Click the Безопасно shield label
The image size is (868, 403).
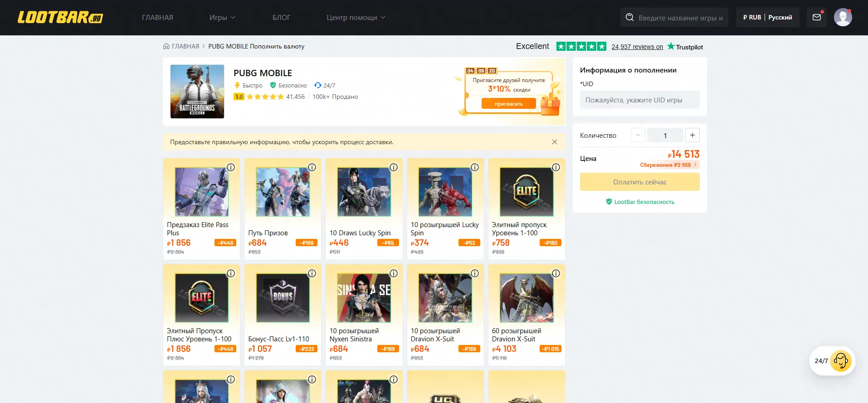(x=288, y=85)
